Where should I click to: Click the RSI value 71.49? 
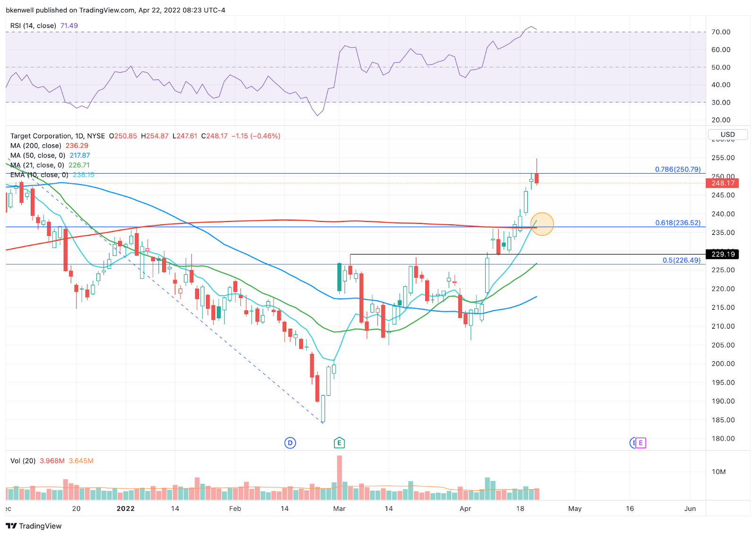coord(69,26)
